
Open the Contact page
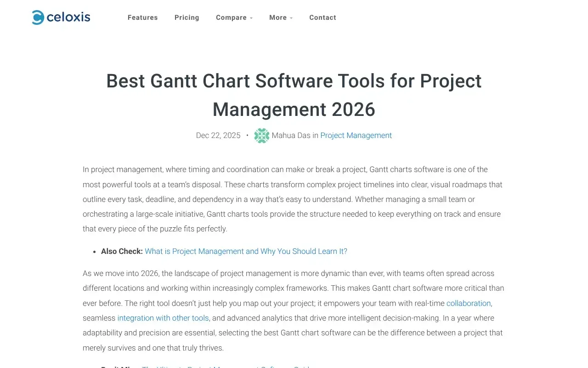[322, 17]
